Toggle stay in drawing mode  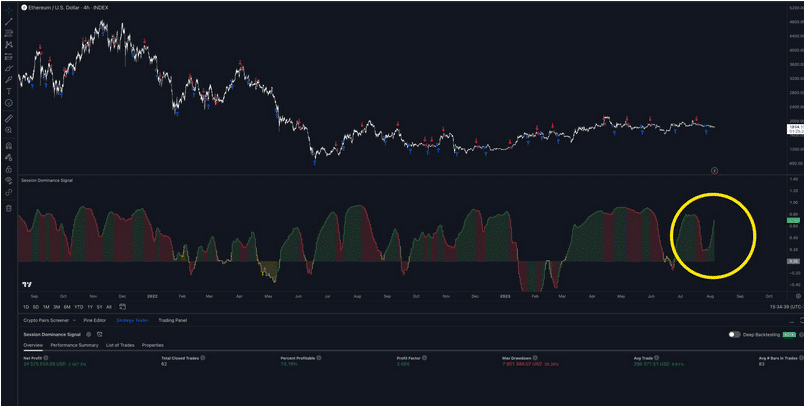9,157
